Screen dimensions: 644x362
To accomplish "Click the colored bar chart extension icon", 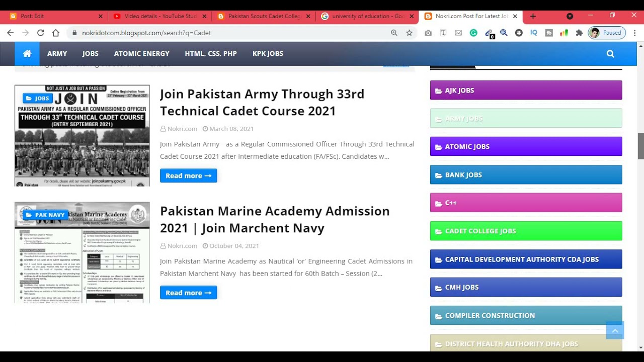I will (564, 33).
